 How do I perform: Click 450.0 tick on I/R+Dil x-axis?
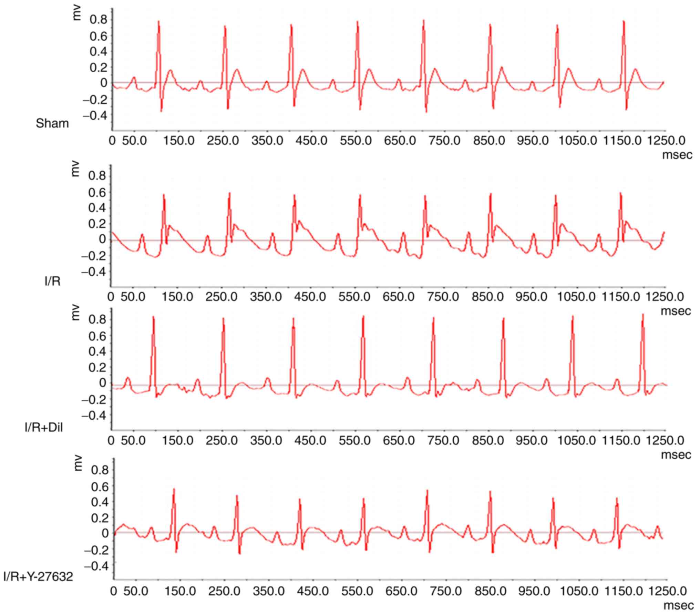coord(310,441)
